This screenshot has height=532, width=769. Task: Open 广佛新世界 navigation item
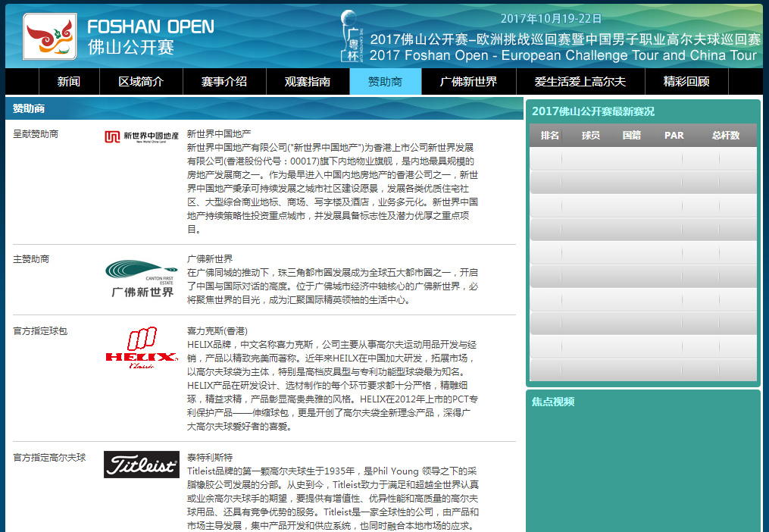point(469,82)
